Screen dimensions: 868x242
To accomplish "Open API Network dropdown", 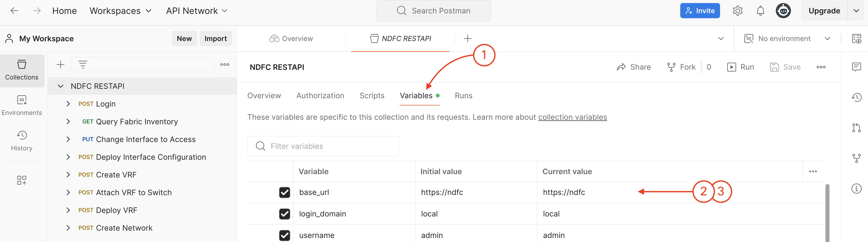I will coord(197,11).
